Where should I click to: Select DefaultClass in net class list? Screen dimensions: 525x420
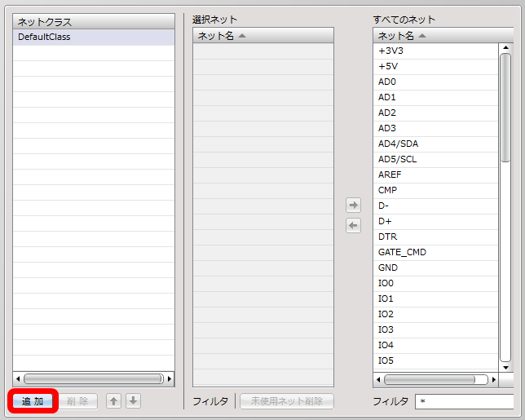point(94,38)
